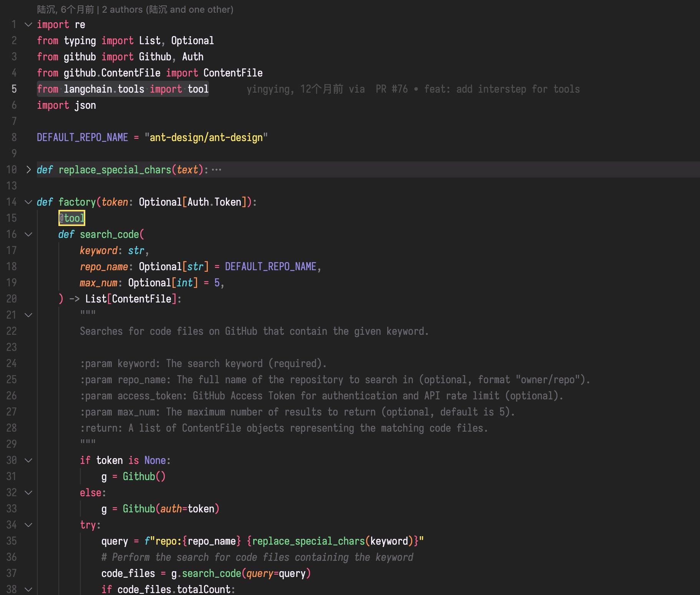Click the 'search_code' function name on line 16
Screen dimensions: 700x595
pos(109,234)
